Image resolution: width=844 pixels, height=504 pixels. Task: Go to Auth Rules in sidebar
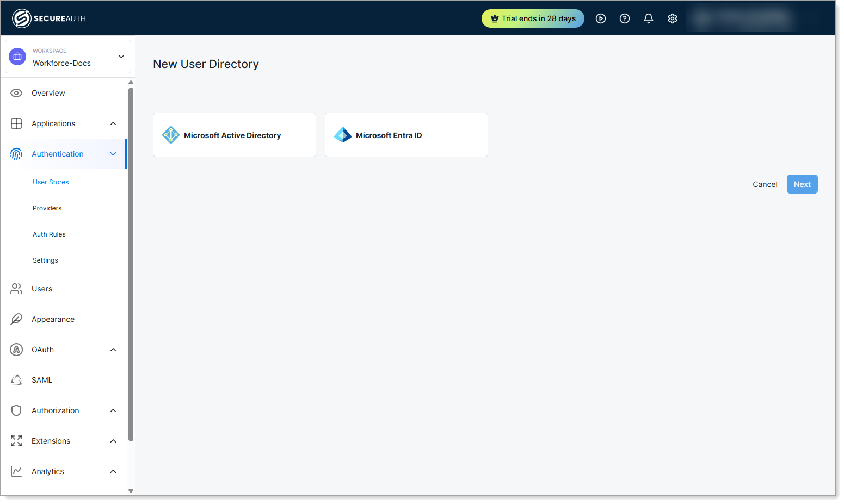[x=49, y=234]
